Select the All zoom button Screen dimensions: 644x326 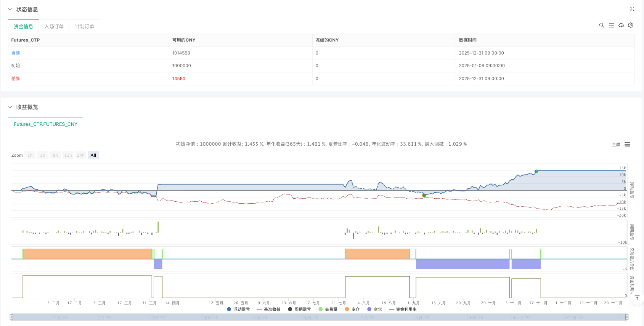(x=93, y=155)
